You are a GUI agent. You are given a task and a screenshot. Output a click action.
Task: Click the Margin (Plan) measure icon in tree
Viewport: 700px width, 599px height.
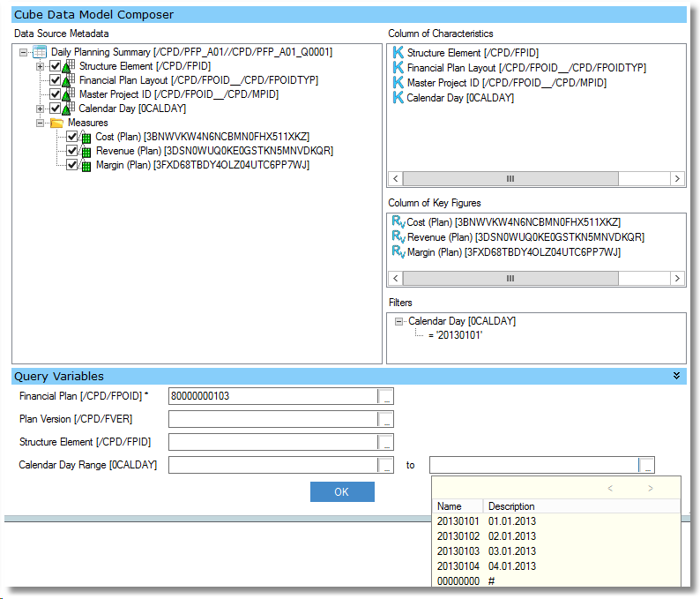tap(86, 166)
